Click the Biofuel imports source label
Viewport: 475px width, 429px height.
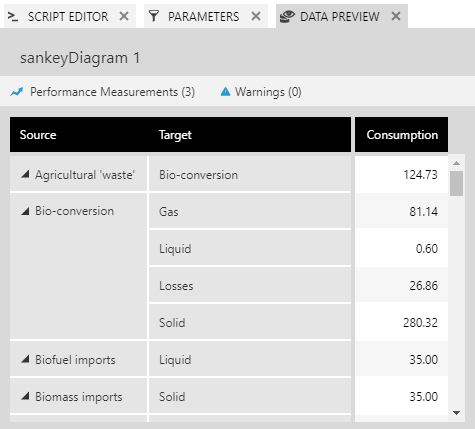[75, 360]
